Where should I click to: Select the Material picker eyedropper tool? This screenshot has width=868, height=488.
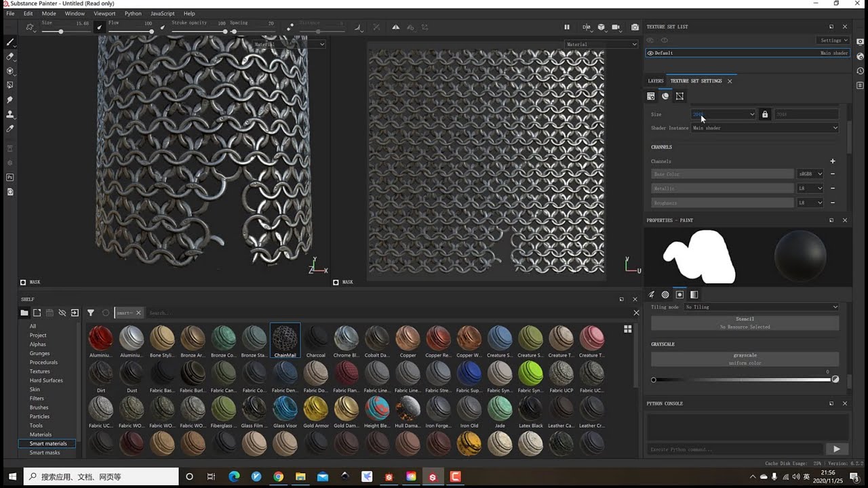(x=10, y=128)
